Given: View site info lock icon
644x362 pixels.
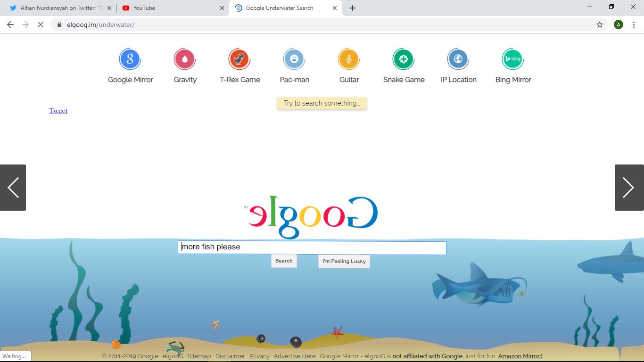Looking at the screenshot, I should click(x=59, y=25).
